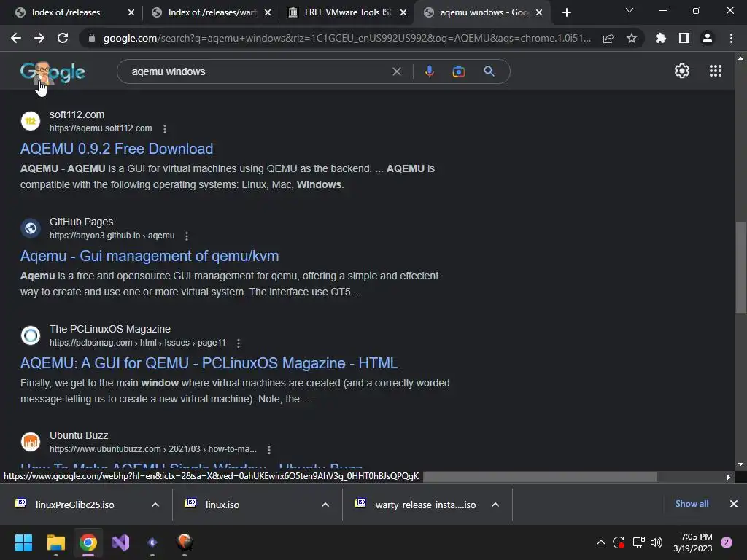Image resolution: width=747 pixels, height=560 pixels.
Task: Open the Google apps grid
Action: [x=716, y=71]
